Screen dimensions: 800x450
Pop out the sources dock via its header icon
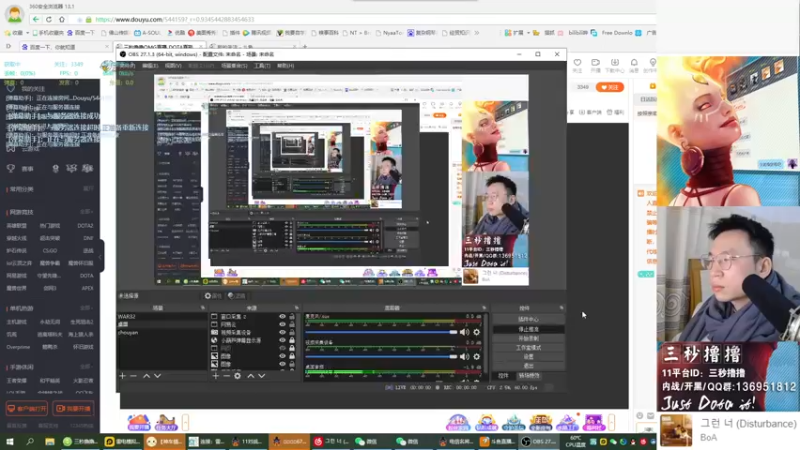click(296, 308)
